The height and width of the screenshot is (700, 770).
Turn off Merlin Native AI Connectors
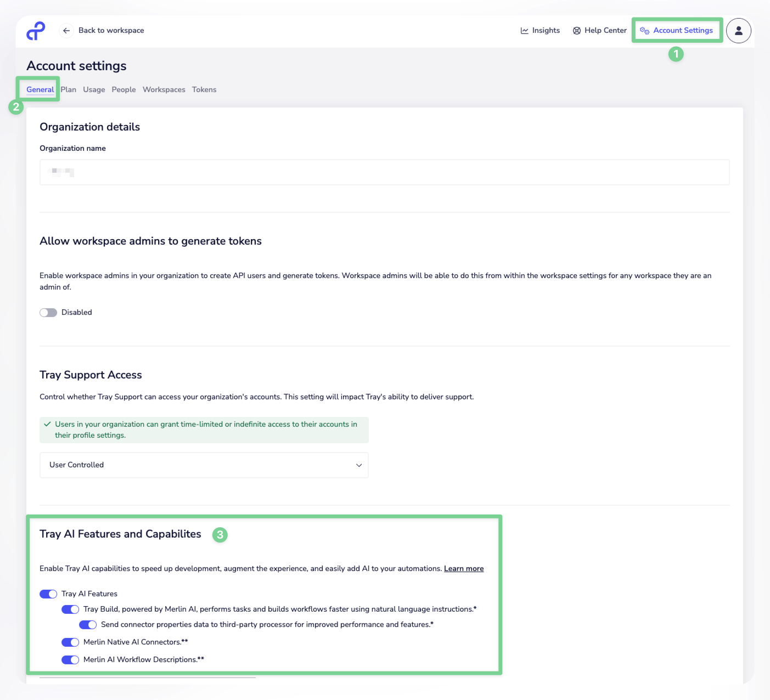(70, 642)
